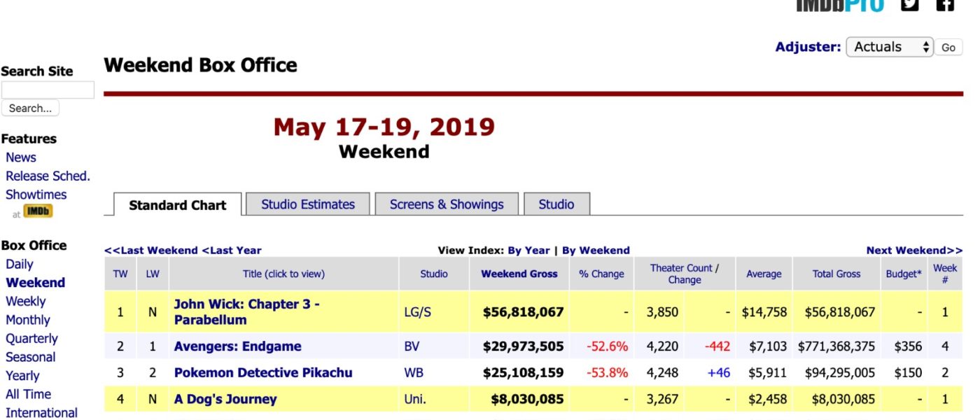Click the IMDbPro logo
This screenshot has width=980, height=420.
click(839, 5)
